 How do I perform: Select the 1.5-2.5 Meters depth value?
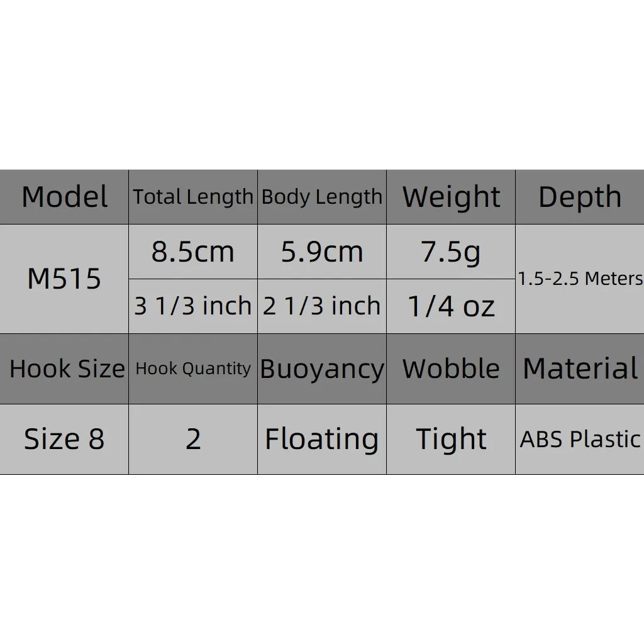580,279
